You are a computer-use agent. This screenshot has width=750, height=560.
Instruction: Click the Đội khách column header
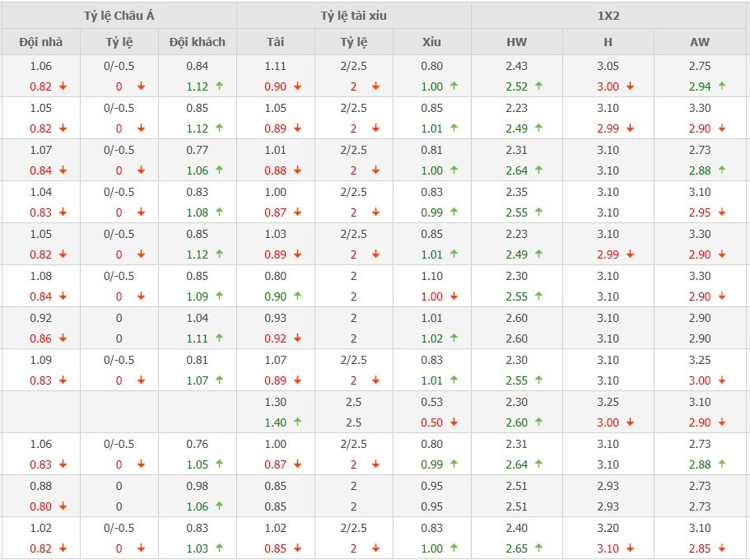click(197, 42)
